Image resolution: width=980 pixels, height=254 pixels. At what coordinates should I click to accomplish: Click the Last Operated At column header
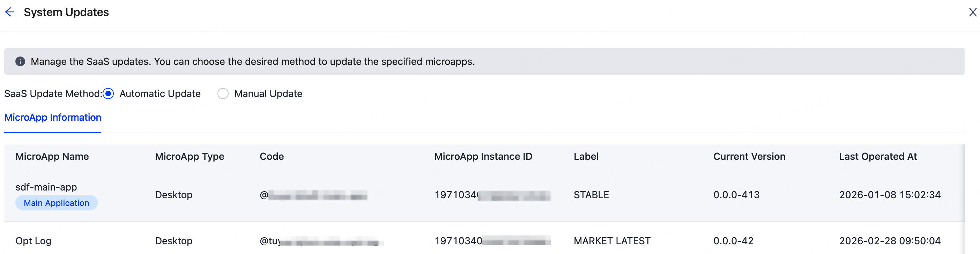point(877,156)
